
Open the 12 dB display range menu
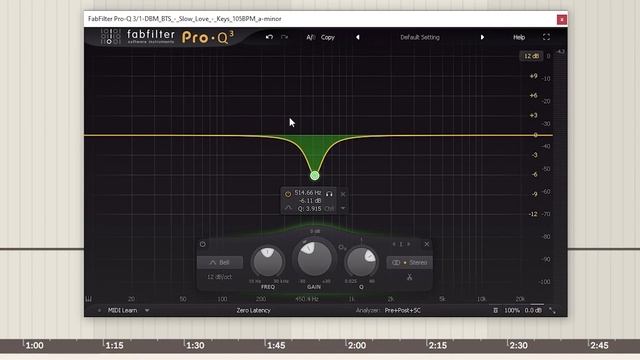tap(531, 56)
